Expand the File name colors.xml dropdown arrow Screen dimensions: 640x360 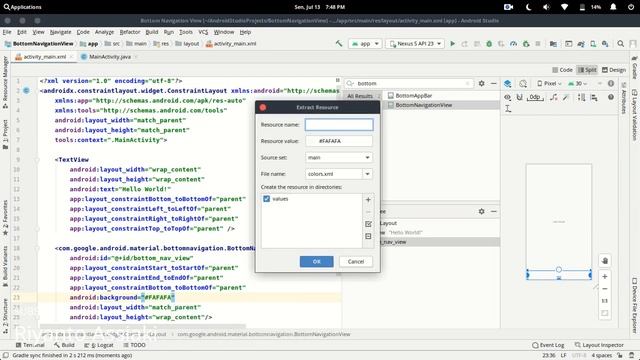tap(367, 174)
